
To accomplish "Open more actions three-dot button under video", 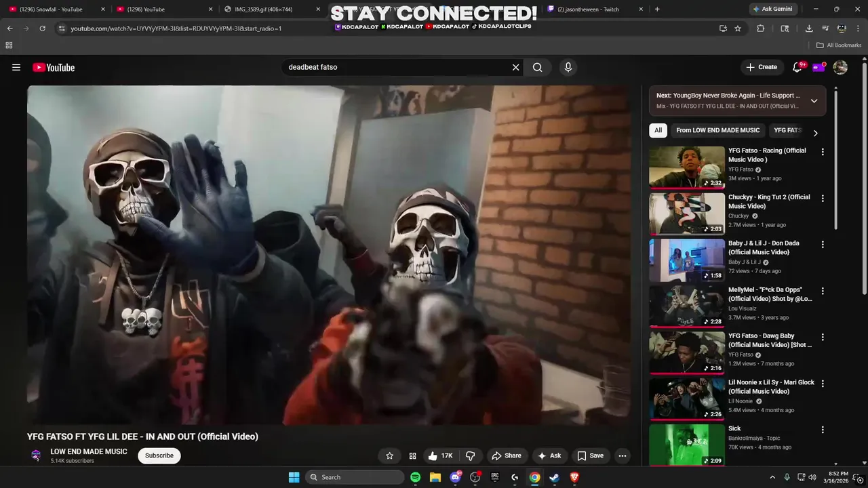I will 623,455.
